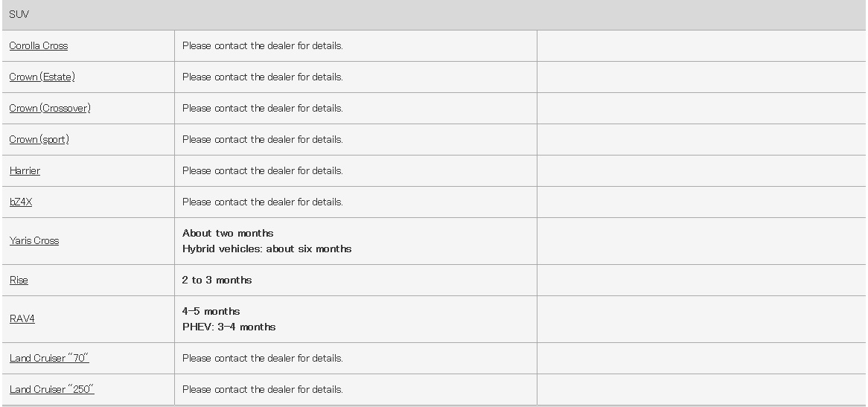The height and width of the screenshot is (407, 868).
Task: Click "Hybrid vehicles: about six months" text
Action: coord(267,249)
